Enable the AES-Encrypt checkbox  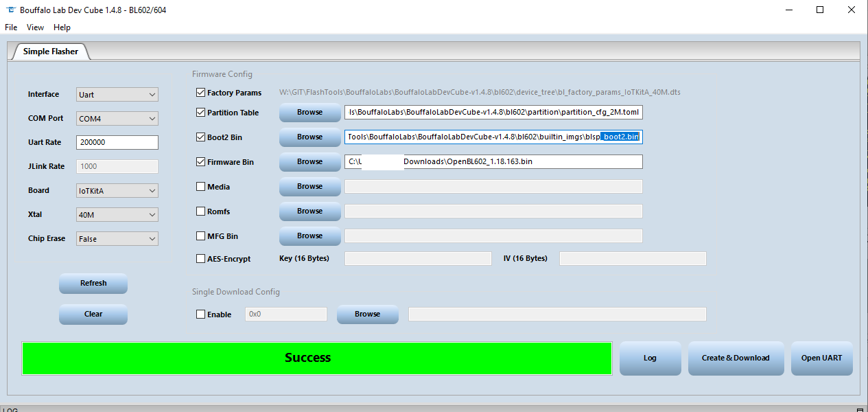click(x=201, y=259)
